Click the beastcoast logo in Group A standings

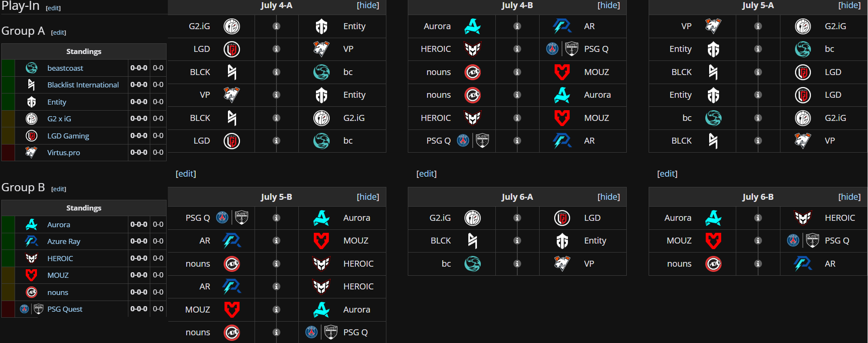tap(31, 68)
